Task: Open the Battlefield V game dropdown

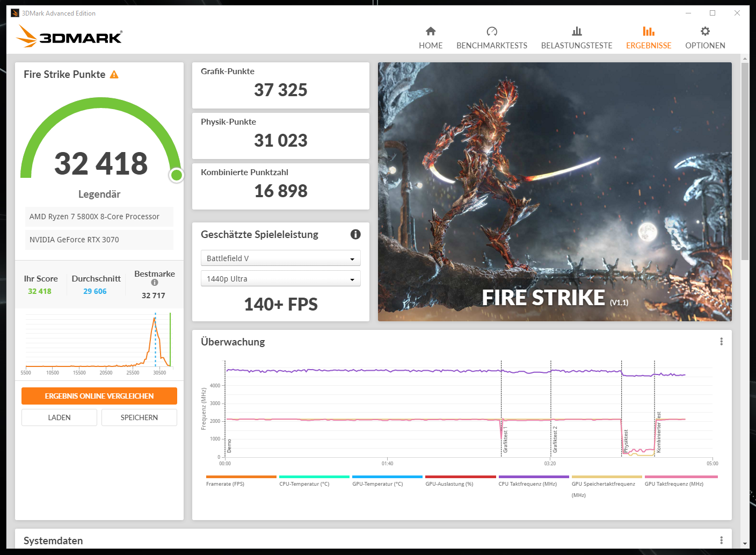Action: 281,258
